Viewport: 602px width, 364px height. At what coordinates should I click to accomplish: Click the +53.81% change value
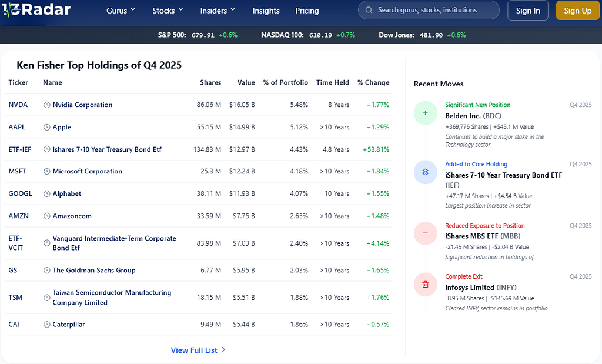376,149
